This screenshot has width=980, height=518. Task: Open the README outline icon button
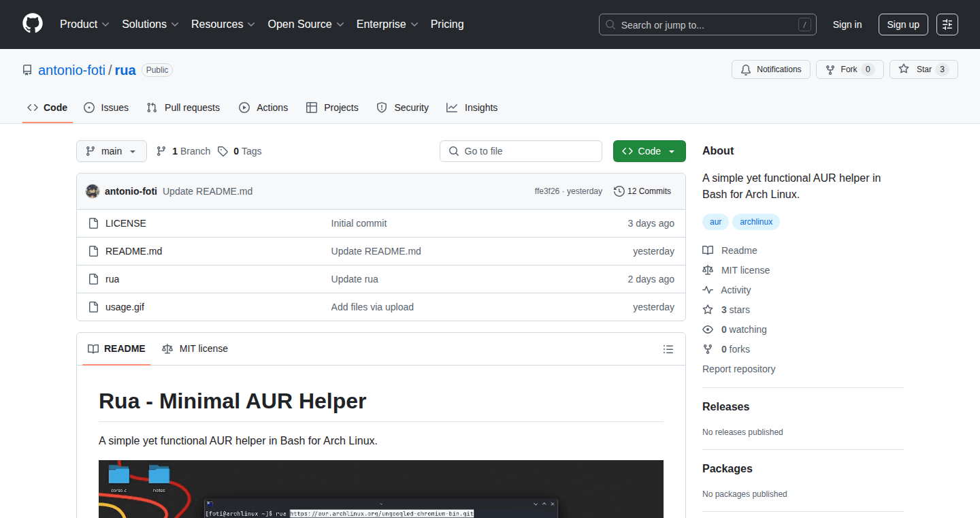click(668, 349)
